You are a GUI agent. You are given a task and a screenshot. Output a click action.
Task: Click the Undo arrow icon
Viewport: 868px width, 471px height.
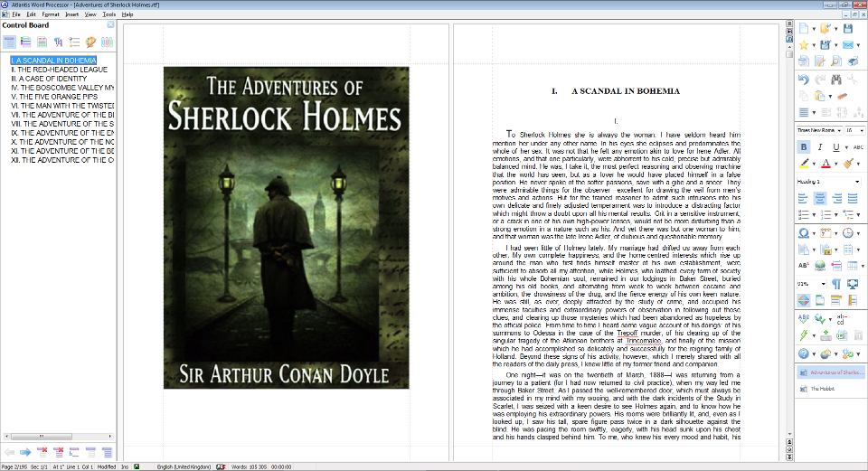[803, 80]
